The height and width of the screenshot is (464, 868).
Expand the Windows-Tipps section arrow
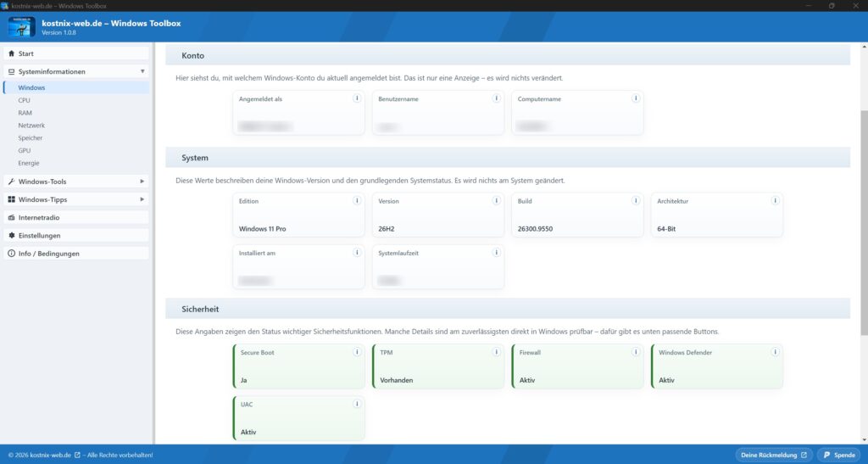pos(142,199)
